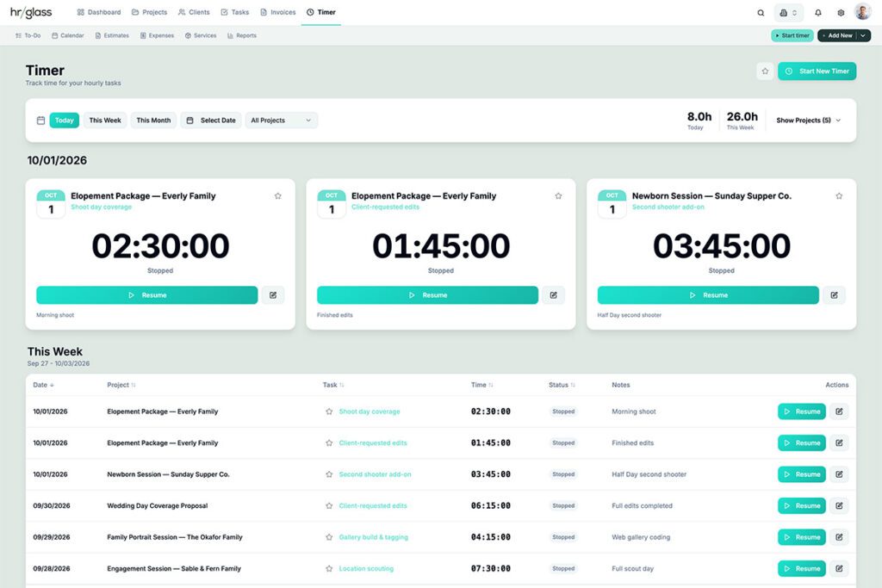Viewport: 882px width, 588px height.
Task: Sort table by Task column
Action: click(x=333, y=385)
